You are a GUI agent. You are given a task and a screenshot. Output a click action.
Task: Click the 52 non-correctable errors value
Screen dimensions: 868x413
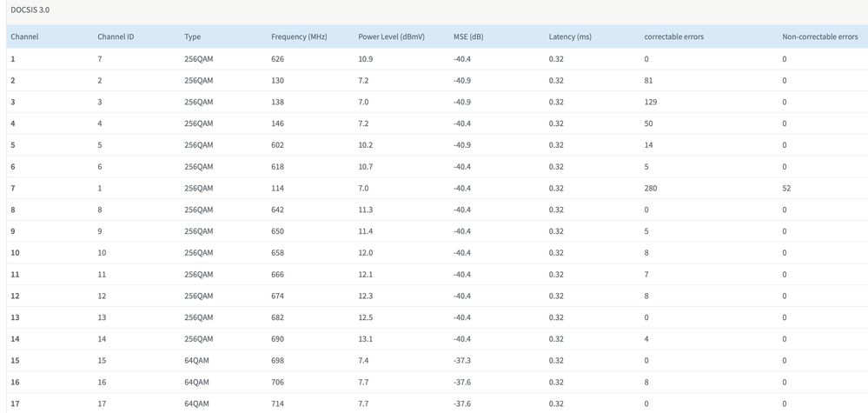pos(786,188)
